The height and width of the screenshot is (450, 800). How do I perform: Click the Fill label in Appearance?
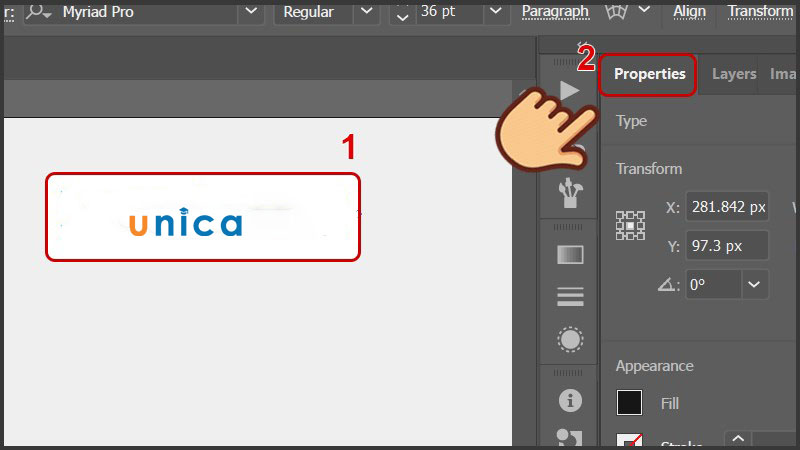pos(669,404)
